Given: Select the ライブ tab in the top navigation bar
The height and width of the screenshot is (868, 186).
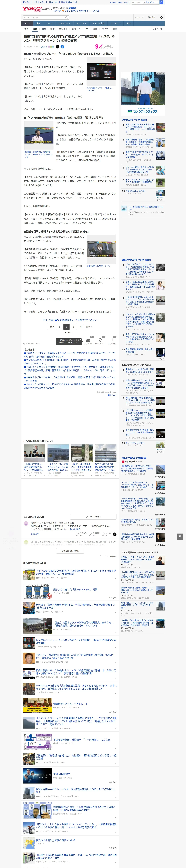Looking at the screenshot, I should tap(49, 24).
